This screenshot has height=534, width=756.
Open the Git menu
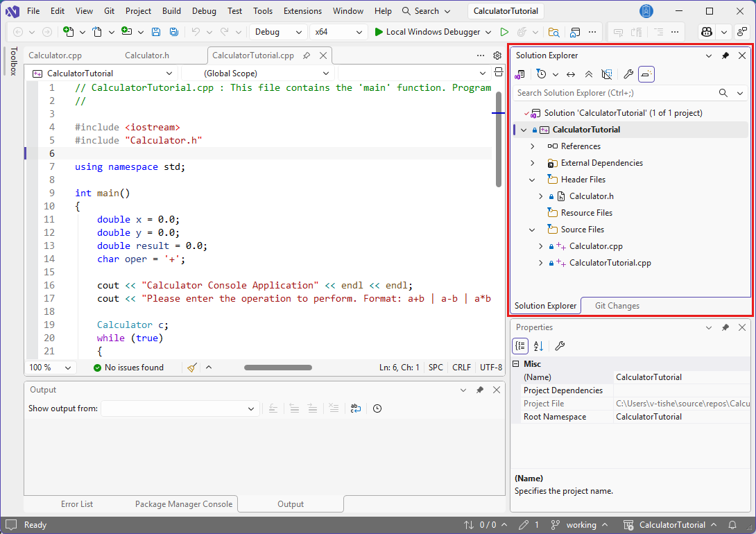click(109, 10)
